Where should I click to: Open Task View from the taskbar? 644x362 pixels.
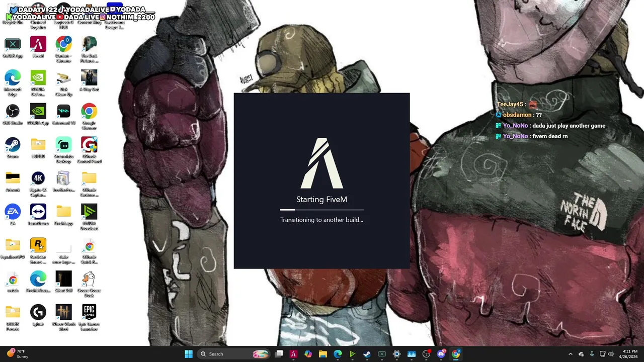tap(279, 354)
